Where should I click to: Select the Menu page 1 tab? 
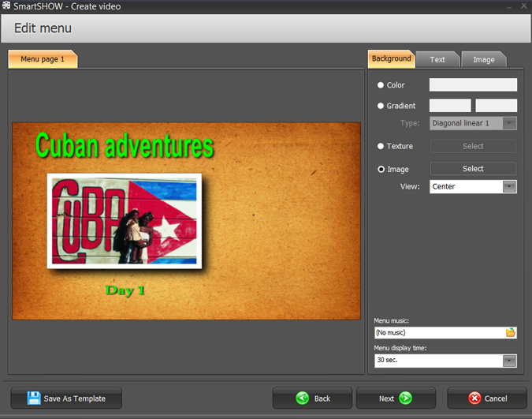click(43, 59)
